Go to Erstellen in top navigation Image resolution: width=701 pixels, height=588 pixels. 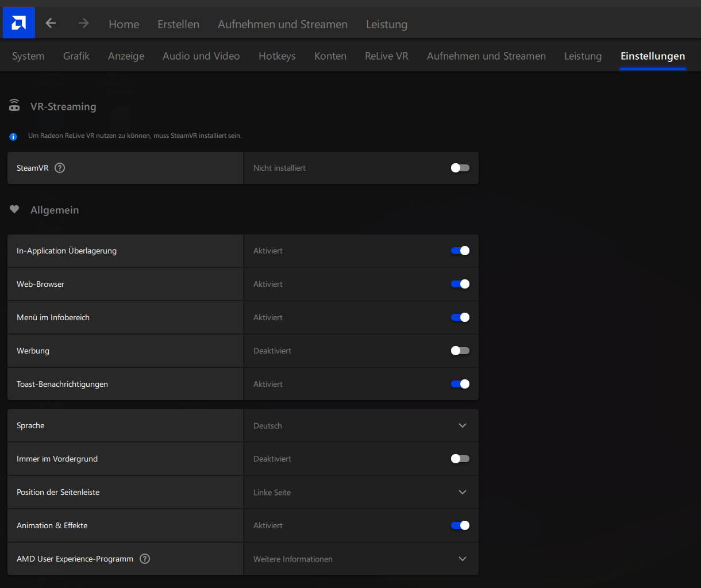(x=178, y=24)
